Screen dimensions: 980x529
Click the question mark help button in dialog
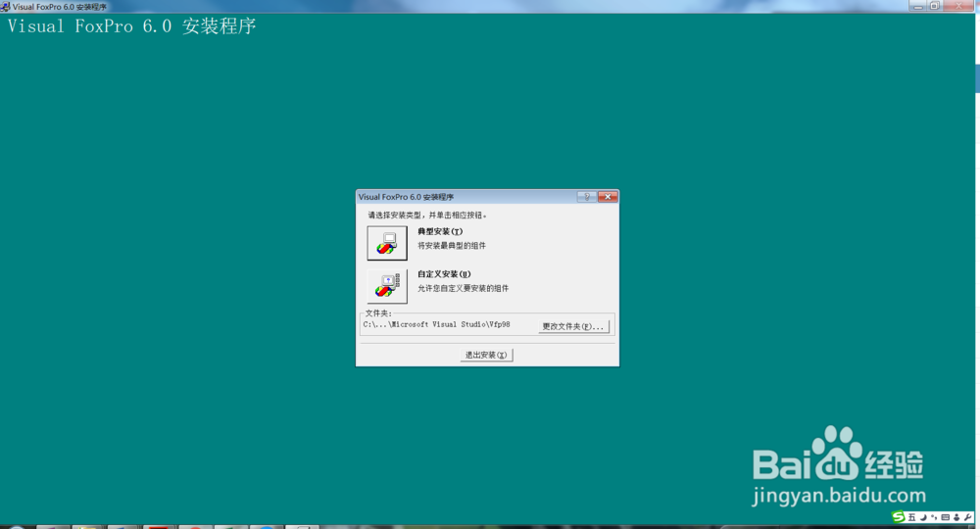pos(586,197)
